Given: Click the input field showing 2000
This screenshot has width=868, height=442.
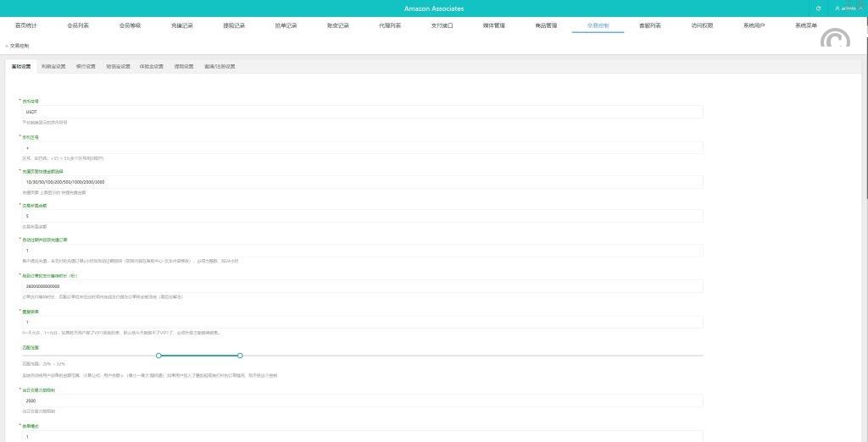Looking at the screenshot, I should tap(362, 401).
